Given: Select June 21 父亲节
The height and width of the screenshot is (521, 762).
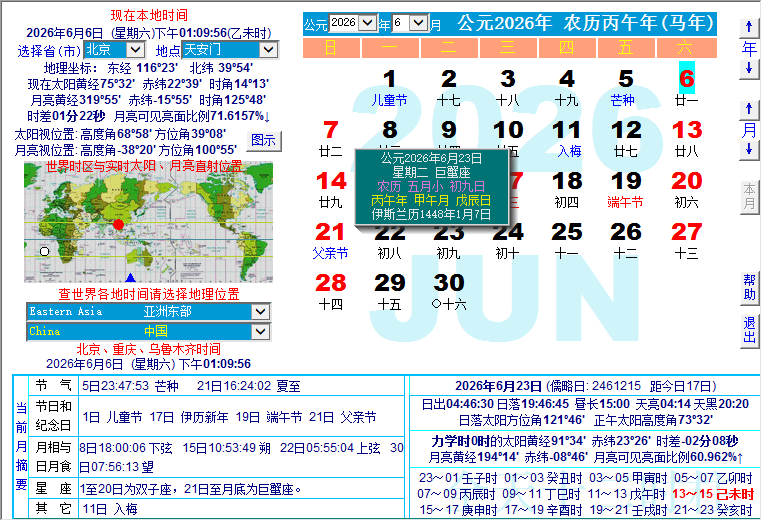Looking at the screenshot, I should pos(330,241).
